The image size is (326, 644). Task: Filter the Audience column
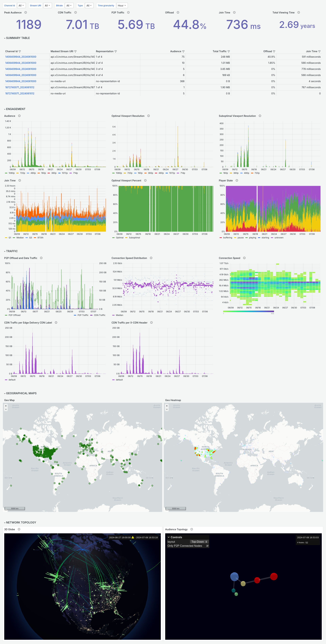[x=184, y=52]
